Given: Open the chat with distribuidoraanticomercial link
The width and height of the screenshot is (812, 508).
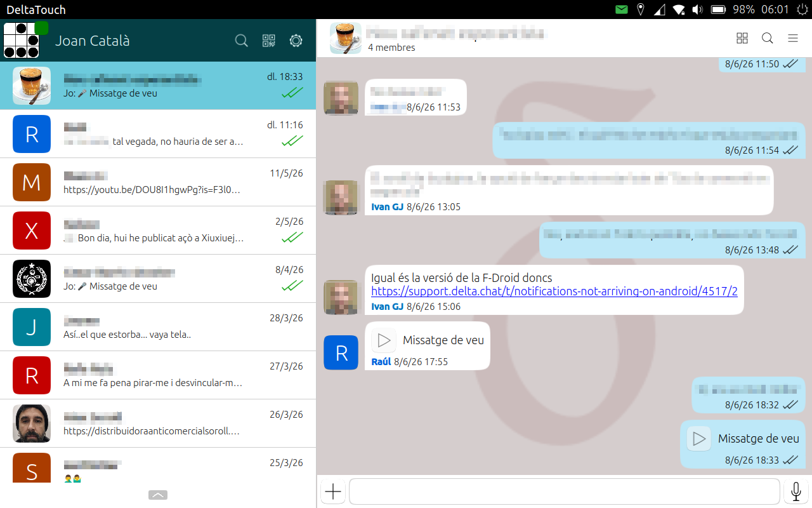Looking at the screenshot, I should (x=158, y=424).
